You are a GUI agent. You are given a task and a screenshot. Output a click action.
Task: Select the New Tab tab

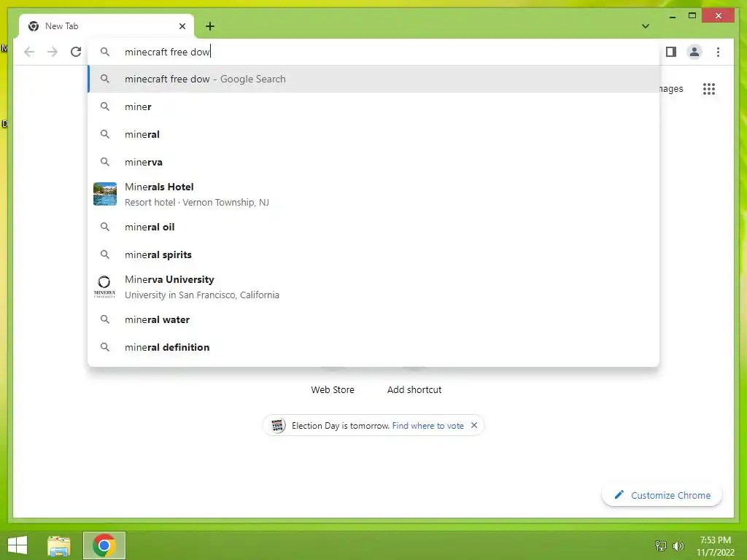(107, 26)
